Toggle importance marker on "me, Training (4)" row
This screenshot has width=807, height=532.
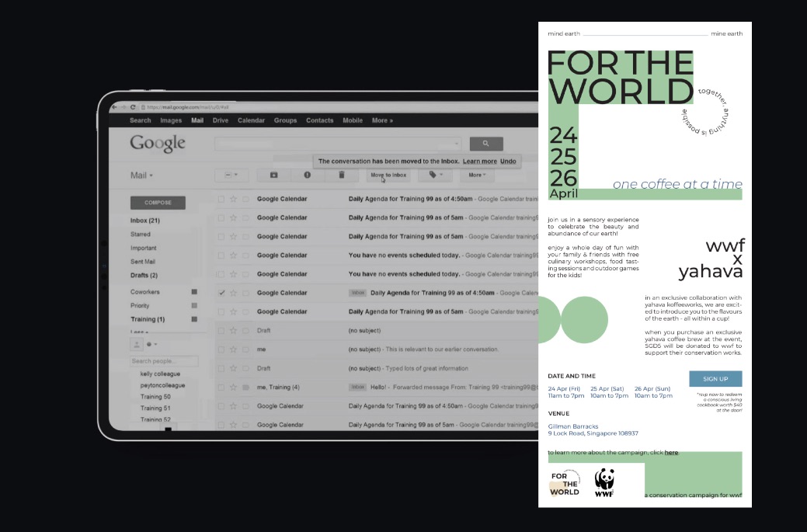click(245, 387)
